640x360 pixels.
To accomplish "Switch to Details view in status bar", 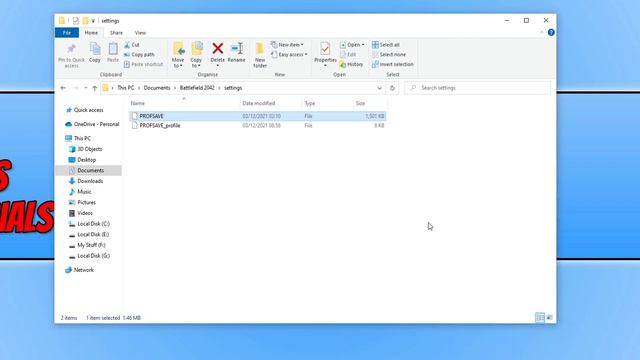I will (x=540, y=318).
